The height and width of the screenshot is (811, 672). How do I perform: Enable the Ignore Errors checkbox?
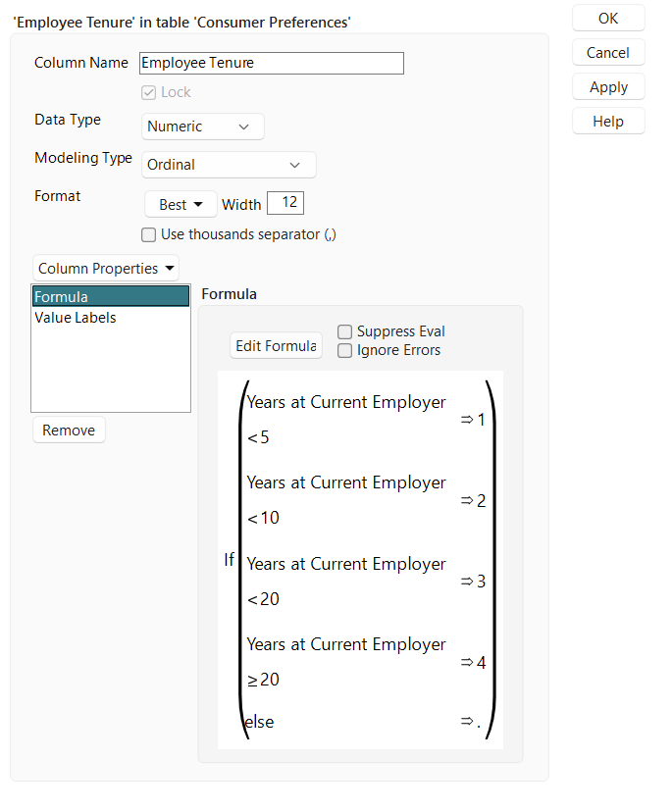tap(344, 350)
